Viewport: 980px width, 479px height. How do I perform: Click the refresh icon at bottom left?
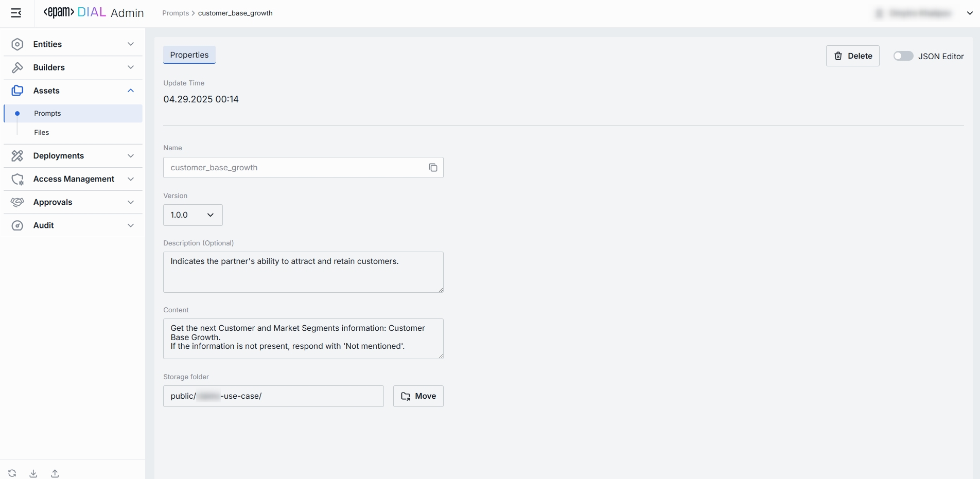click(x=12, y=473)
